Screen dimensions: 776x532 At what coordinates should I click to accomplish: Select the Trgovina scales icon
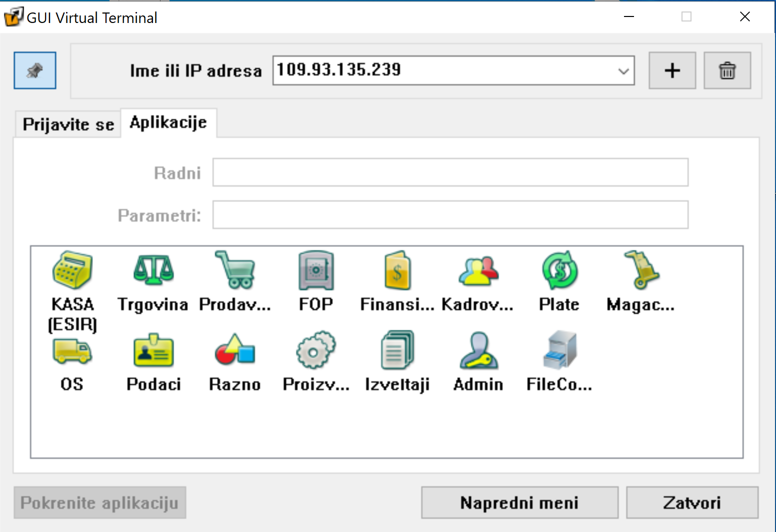(153, 271)
